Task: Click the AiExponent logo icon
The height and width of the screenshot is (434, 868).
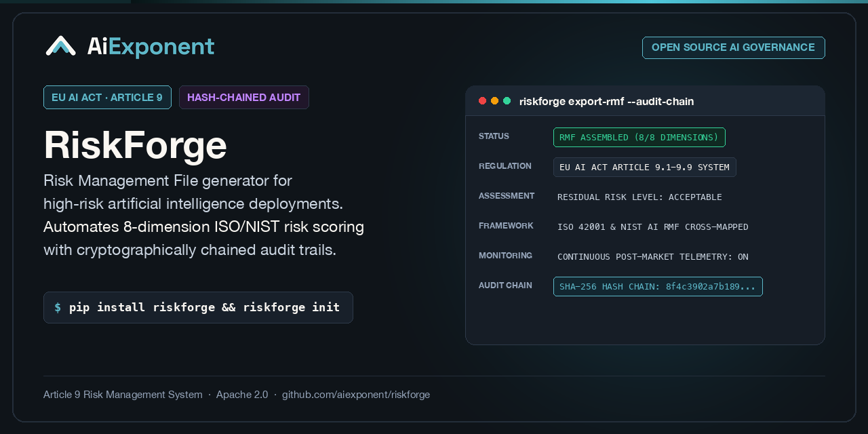Action: tap(60, 46)
